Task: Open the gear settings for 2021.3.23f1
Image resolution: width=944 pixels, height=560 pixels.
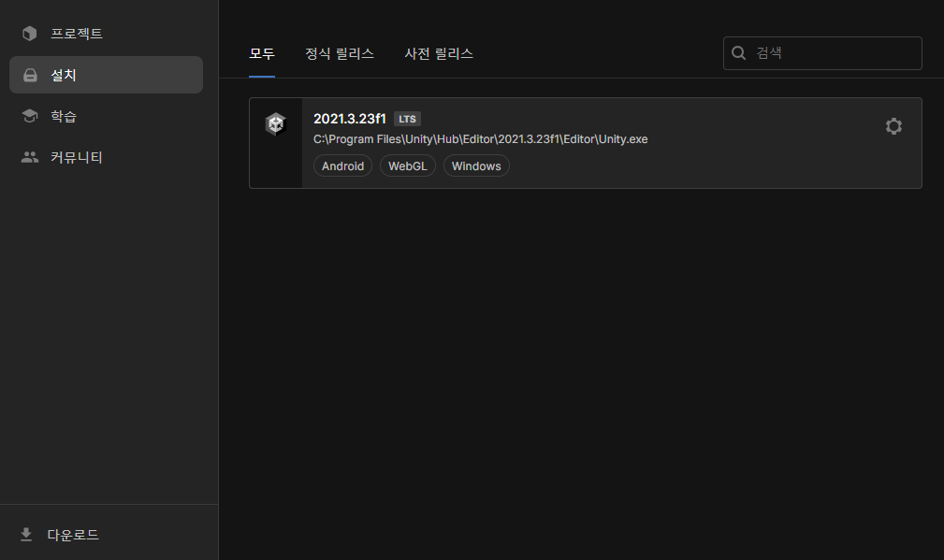Action: coord(893,126)
